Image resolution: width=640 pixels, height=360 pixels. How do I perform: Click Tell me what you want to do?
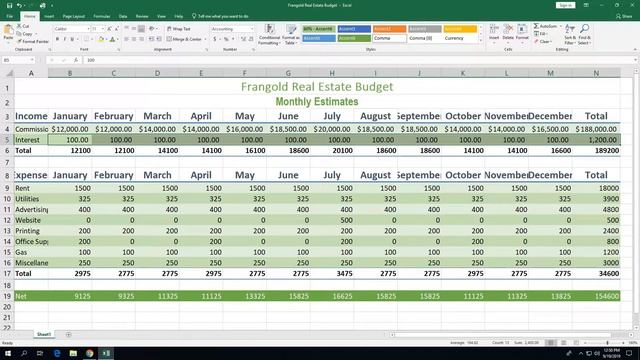(x=220, y=16)
